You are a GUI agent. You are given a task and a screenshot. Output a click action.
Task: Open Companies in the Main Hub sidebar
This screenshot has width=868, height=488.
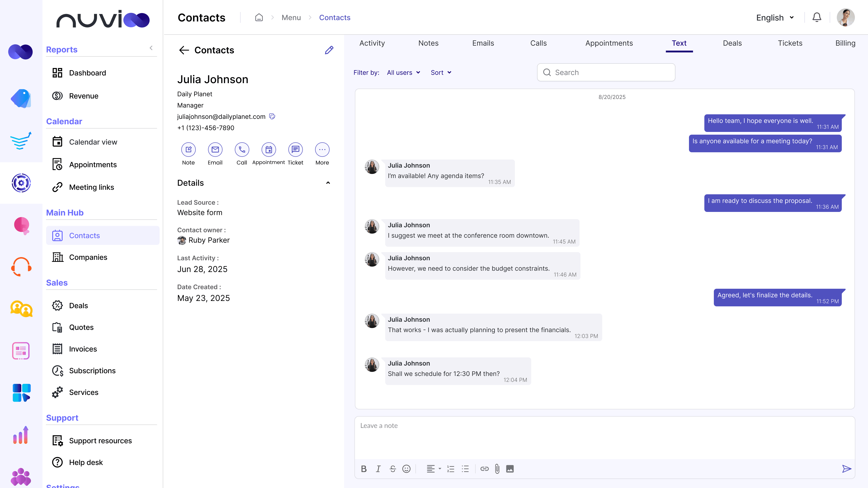click(88, 257)
